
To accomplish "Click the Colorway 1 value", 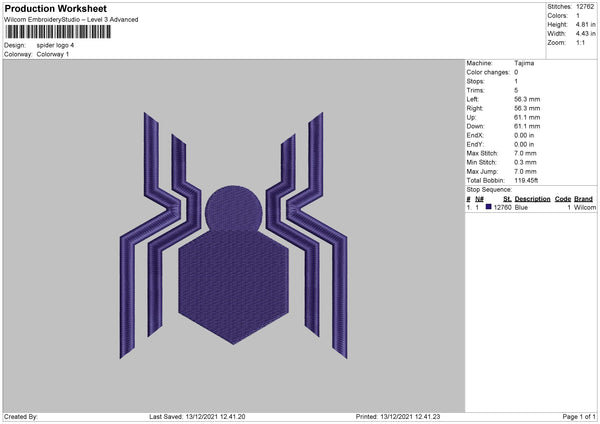I will pos(53,54).
